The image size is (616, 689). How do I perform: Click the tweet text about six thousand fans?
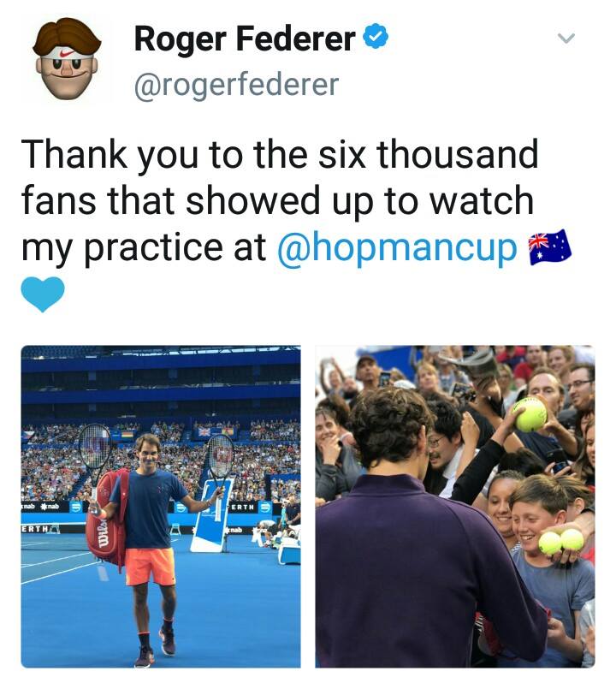[280, 200]
